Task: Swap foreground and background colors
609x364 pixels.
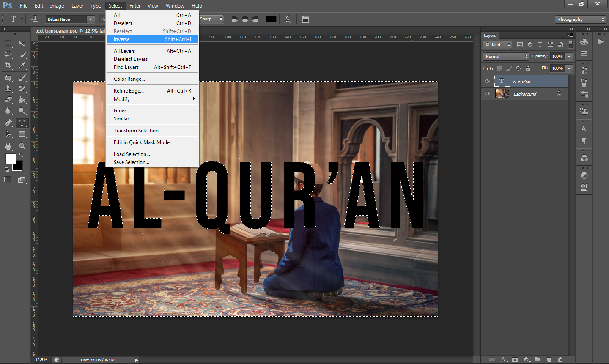Action: pyautogui.click(x=21, y=156)
